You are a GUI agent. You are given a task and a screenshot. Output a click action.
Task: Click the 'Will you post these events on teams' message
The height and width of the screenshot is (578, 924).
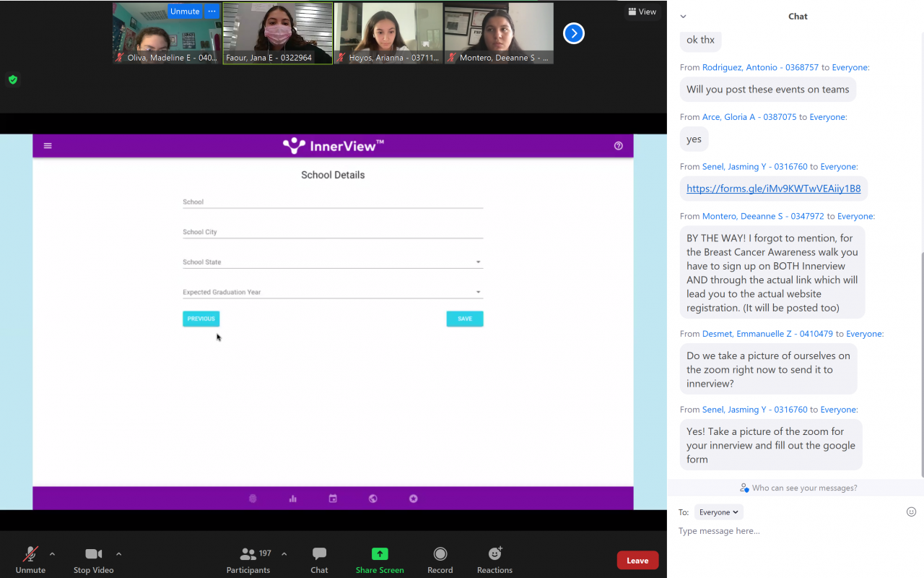pyautogui.click(x=768, y=90)
